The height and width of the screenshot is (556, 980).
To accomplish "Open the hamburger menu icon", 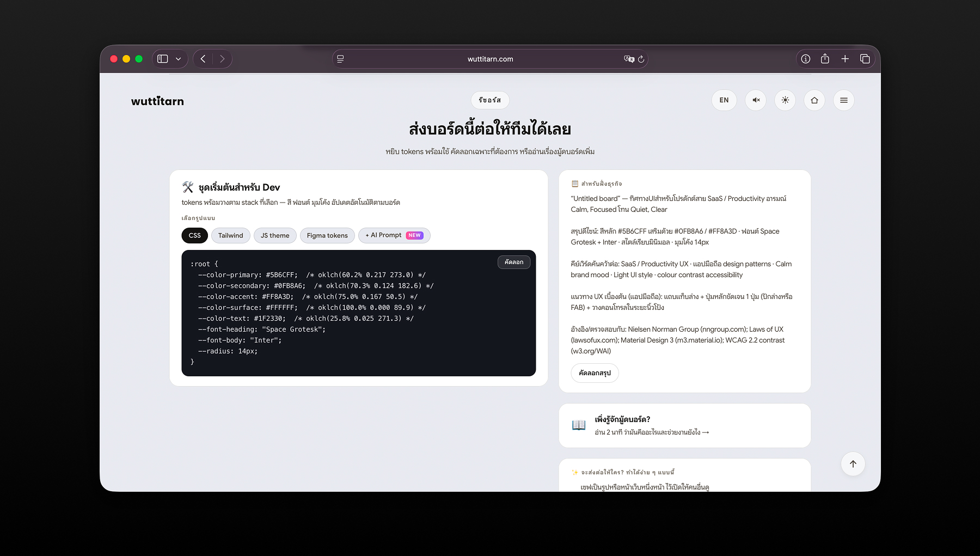I will pos(844,100).
